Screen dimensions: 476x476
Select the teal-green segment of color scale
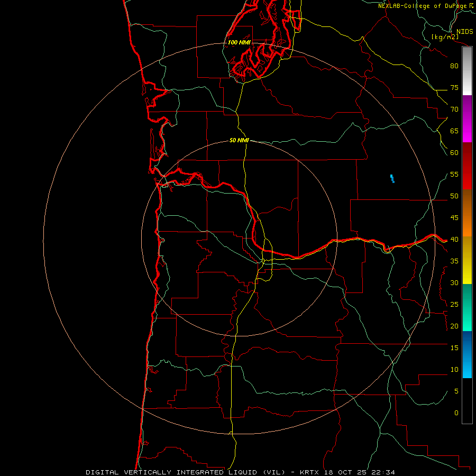[x=467, y=307]
